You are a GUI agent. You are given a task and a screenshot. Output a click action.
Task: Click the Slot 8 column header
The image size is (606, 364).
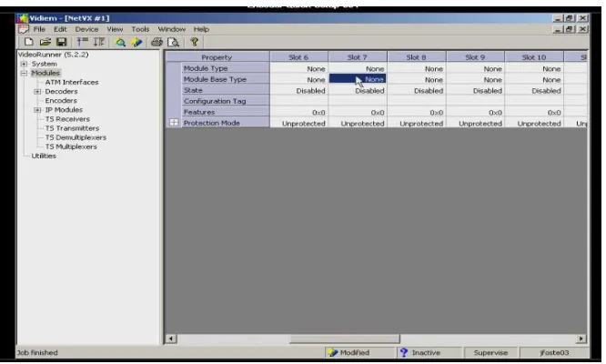[416, 57]
